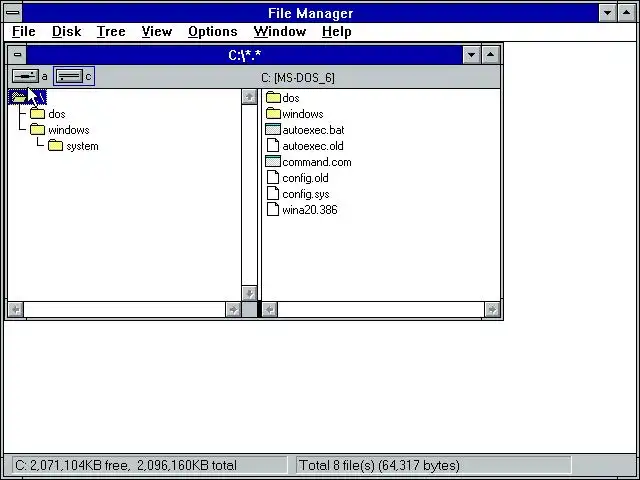Screen dimensions: 640x480
Task: Click dos folder icon in directory tree
Action: pos(38,114)
